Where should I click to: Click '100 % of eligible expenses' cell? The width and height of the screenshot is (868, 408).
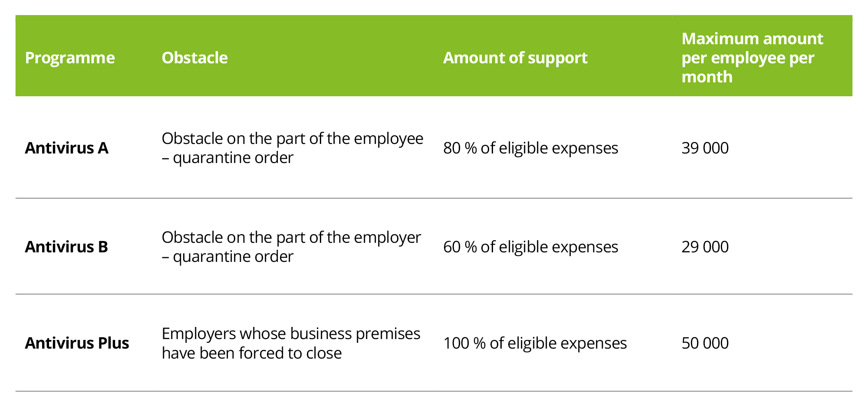tap(535, 343)
